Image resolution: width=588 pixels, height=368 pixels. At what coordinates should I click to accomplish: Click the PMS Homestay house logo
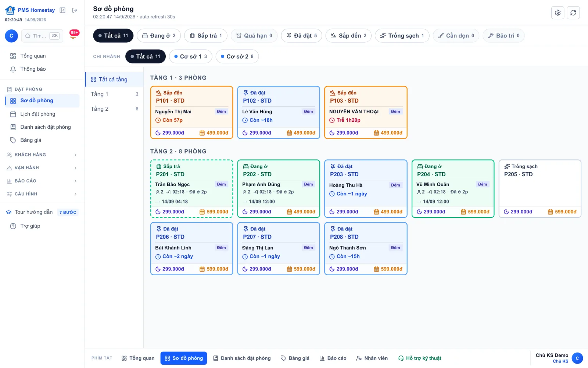click(x=10, y=10)
